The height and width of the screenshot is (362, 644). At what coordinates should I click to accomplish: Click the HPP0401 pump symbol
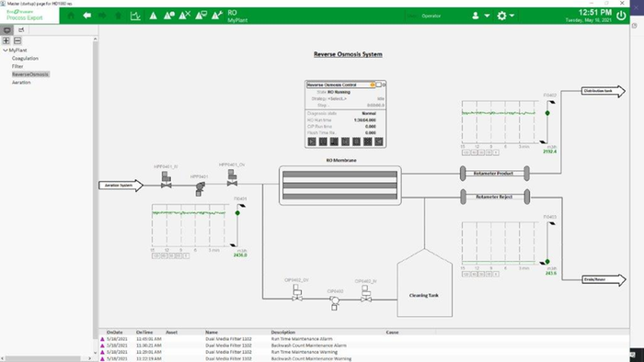200,188
